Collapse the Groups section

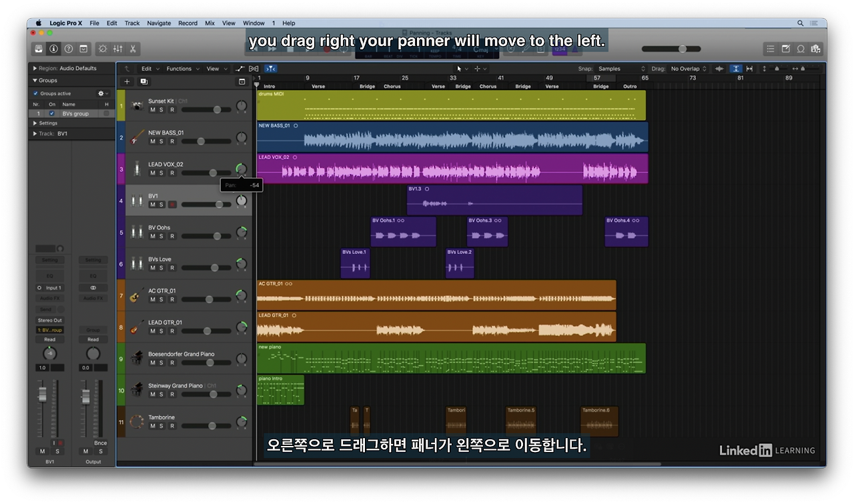pos(35,81)
